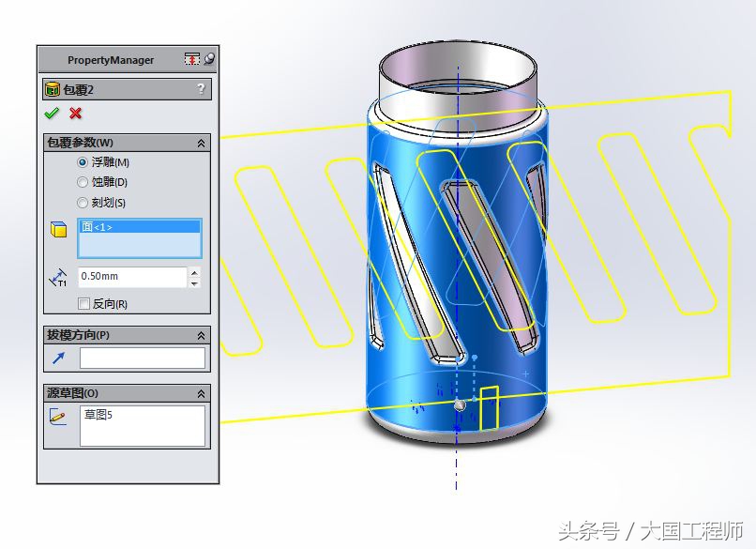This screenshot has height=549, width=756.
Task: Confirm the wrap with the green check
Action: (51, 114)
